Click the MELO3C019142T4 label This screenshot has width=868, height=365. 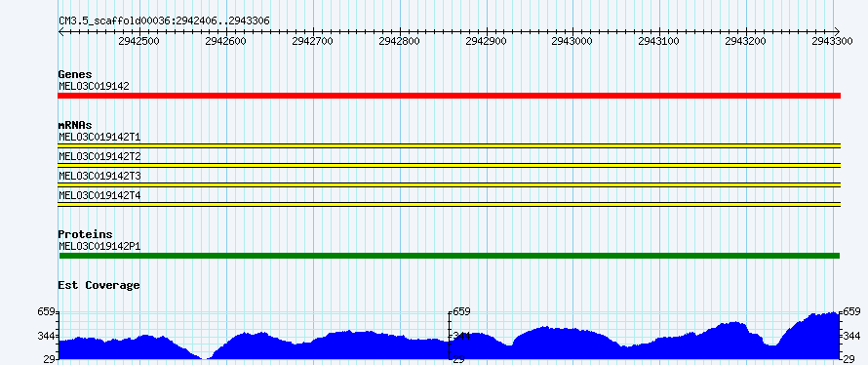point(99,195)
